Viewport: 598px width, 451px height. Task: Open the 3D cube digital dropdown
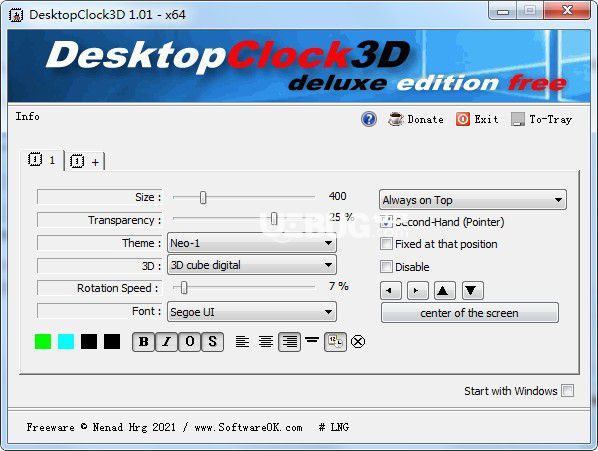[252, 265]
